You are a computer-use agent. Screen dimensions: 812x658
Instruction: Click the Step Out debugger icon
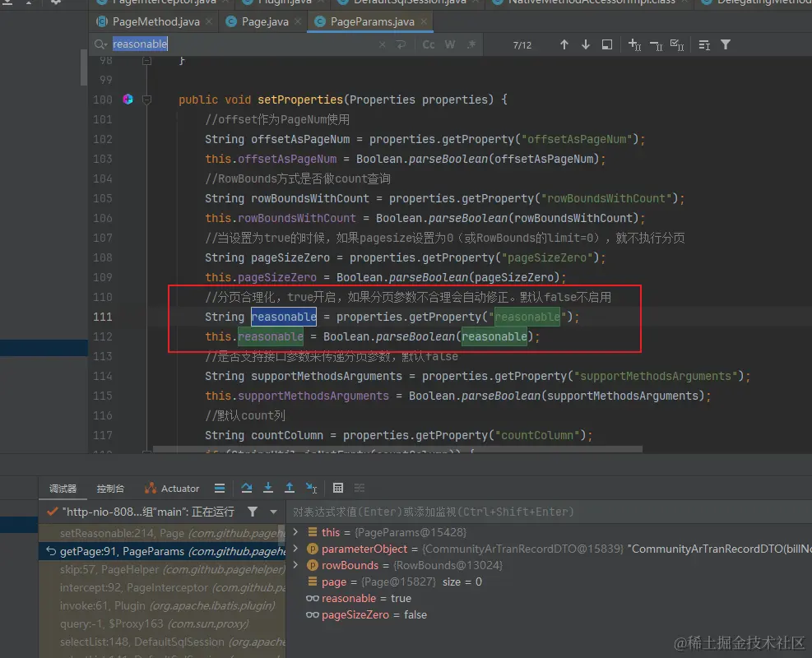(290, 488)
